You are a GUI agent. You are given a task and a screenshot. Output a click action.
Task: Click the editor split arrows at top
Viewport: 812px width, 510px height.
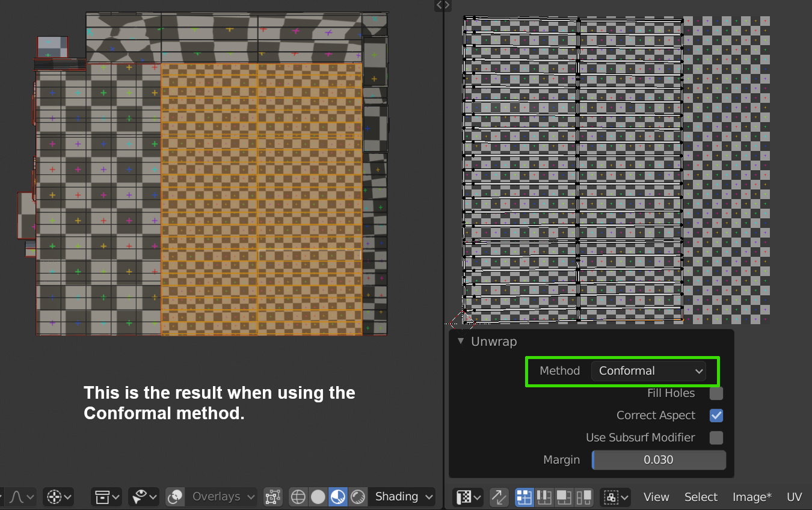tap(443, 5)
